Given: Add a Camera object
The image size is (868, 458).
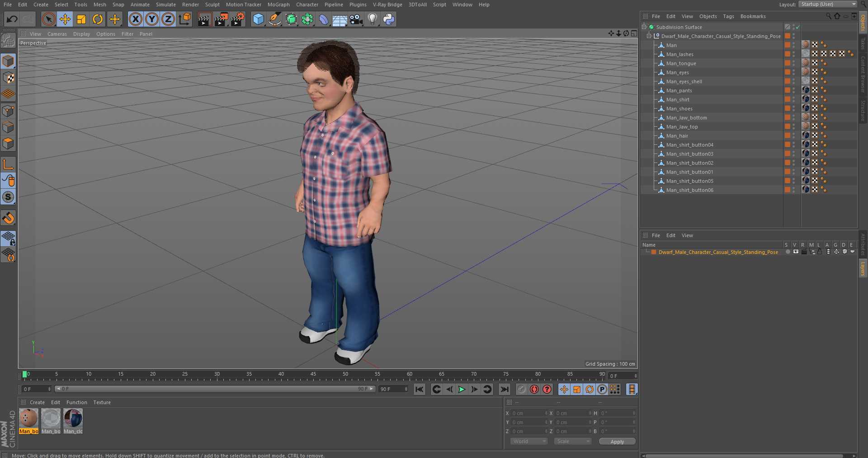Looking at the screenshot, I should (356, 19).
